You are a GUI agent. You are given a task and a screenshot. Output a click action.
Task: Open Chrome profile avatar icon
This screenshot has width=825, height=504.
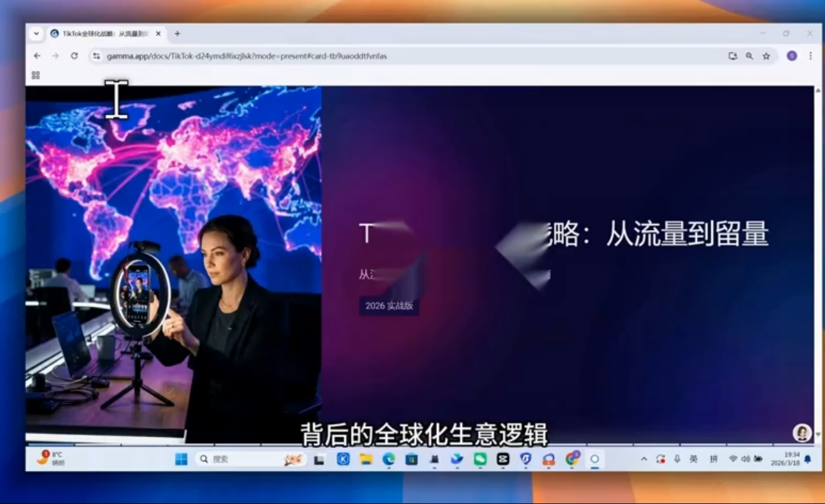coord(792,55)
